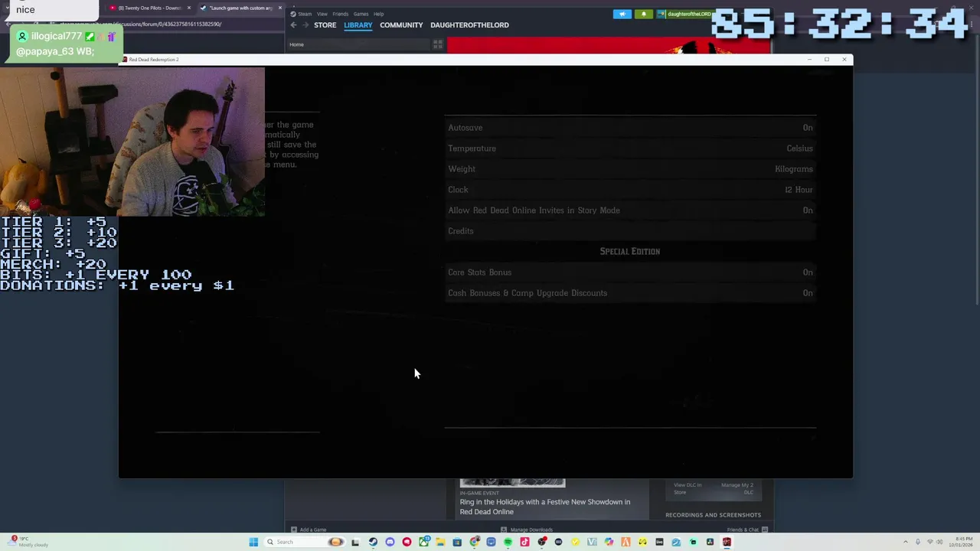Open the Festive New Showdown event link
The width and height of the screenshot is (980, 551).
[545, 507]
